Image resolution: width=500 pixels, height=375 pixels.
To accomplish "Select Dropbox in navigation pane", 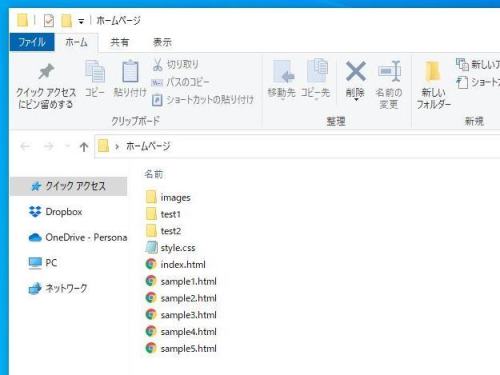I will tap(56, 212).
